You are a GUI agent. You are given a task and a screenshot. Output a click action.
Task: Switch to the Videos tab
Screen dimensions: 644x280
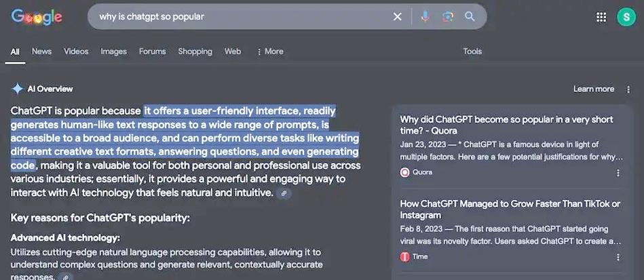click(x=76, y=52)
